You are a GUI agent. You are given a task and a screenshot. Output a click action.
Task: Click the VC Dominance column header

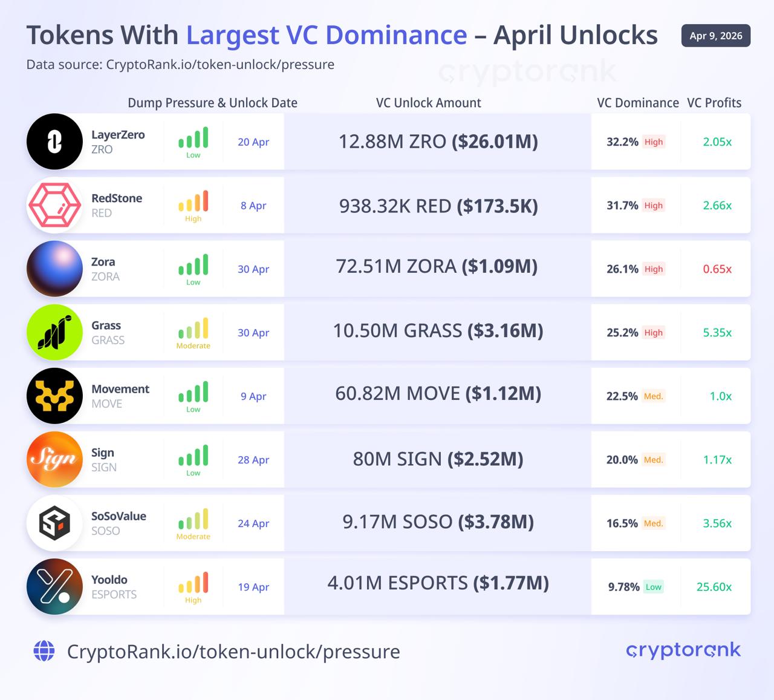pos(637,103)
